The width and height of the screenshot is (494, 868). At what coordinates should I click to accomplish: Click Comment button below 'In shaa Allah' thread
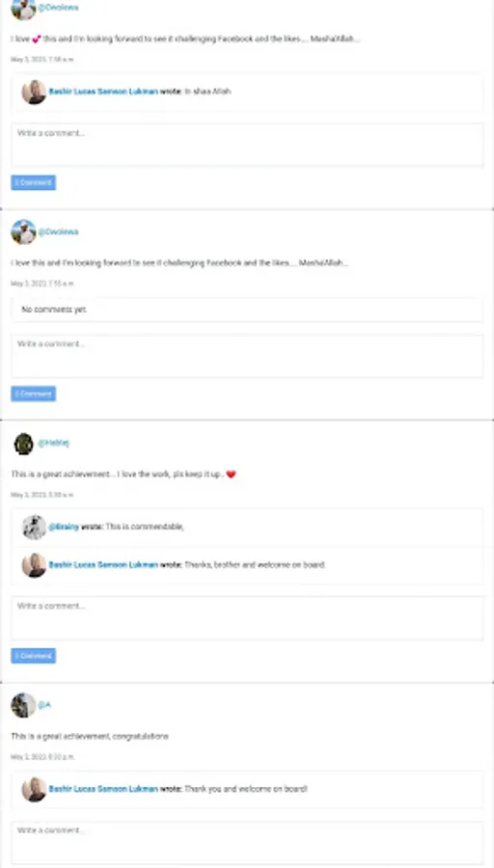click(33, 182)
